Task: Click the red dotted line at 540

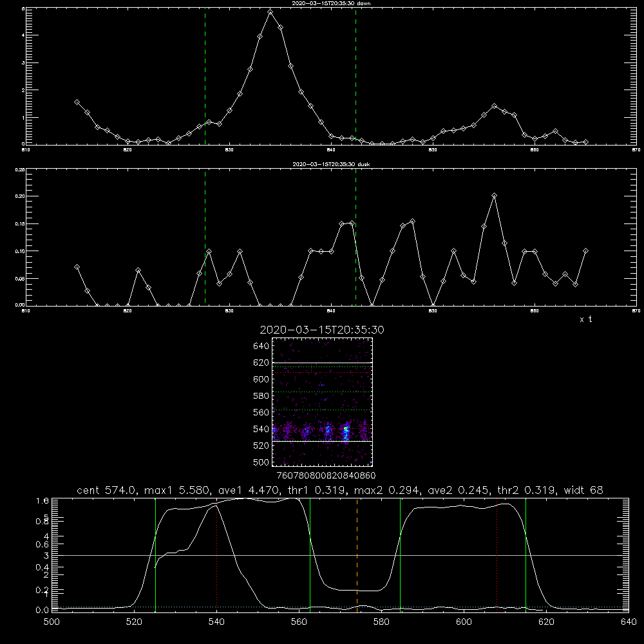Action: (x=216, y=554)
